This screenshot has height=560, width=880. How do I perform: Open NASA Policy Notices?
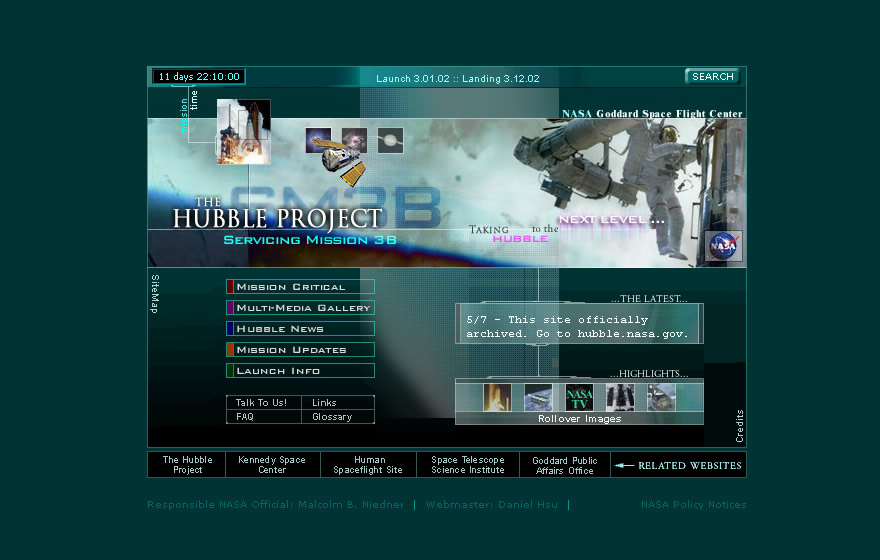tap(694, 504)
